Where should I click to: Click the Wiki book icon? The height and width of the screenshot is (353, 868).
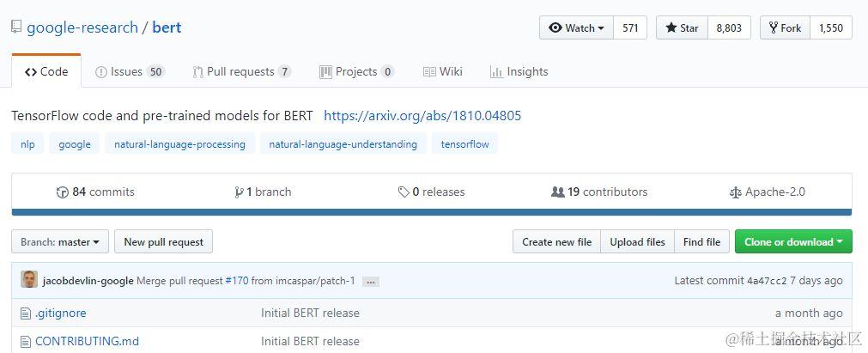tap(429, 72)
